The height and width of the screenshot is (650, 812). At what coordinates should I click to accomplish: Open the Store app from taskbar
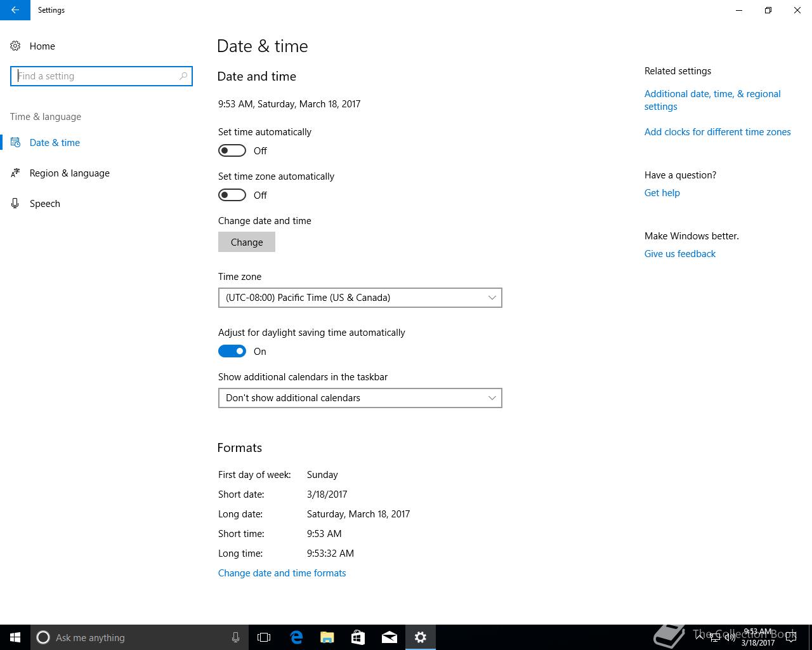pyautogui.click(x=358, y=637)
